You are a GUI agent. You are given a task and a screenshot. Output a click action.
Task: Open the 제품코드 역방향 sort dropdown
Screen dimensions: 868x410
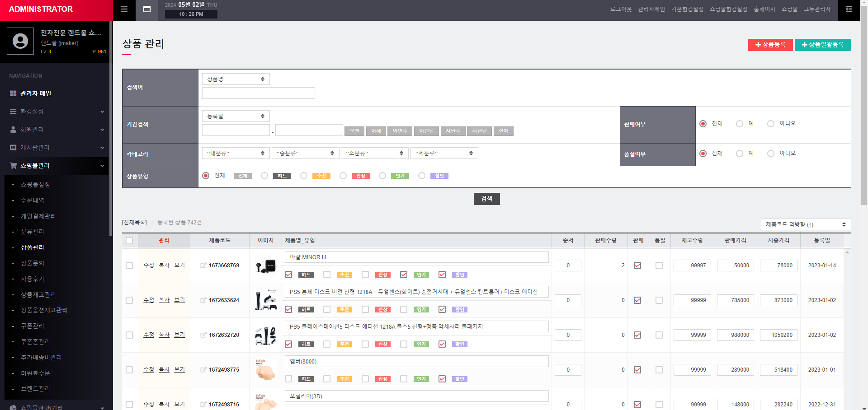click(806, 224)
